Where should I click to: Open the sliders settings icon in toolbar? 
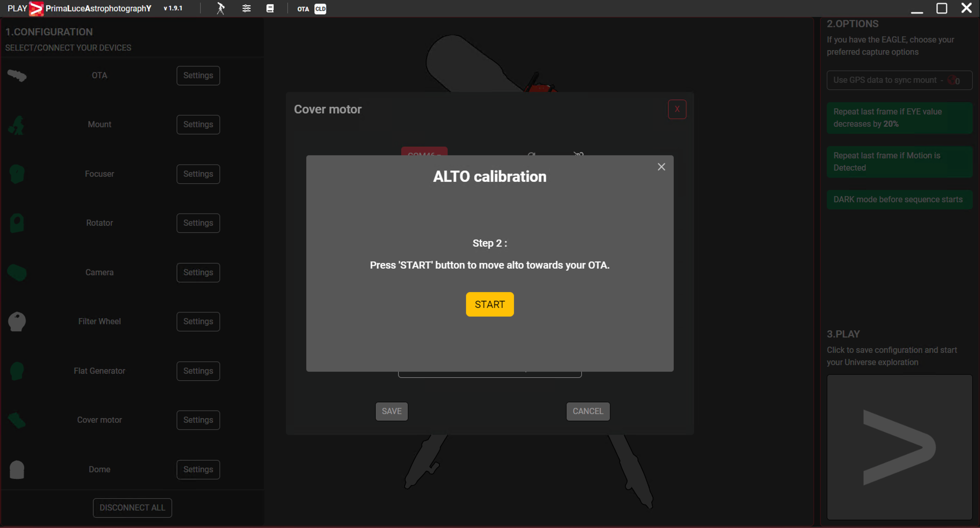(247, 8)
